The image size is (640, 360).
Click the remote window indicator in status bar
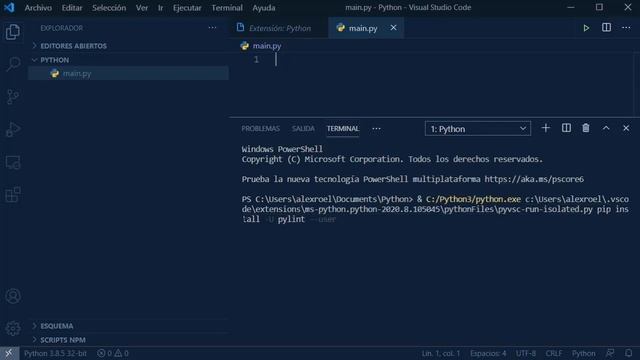click(x=9, y=353)
